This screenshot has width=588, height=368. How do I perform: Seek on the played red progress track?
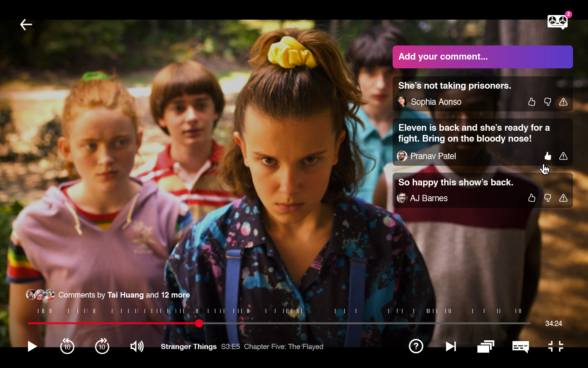point(111,323)
